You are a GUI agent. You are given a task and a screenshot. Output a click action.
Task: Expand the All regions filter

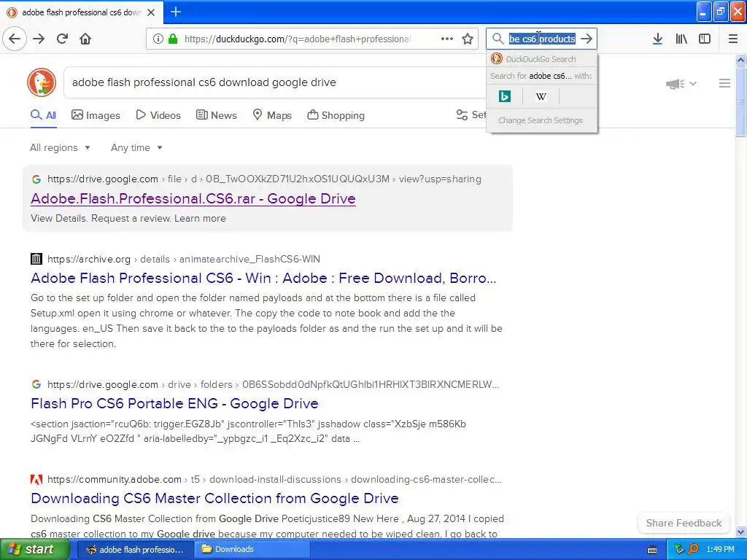(60, 147)
